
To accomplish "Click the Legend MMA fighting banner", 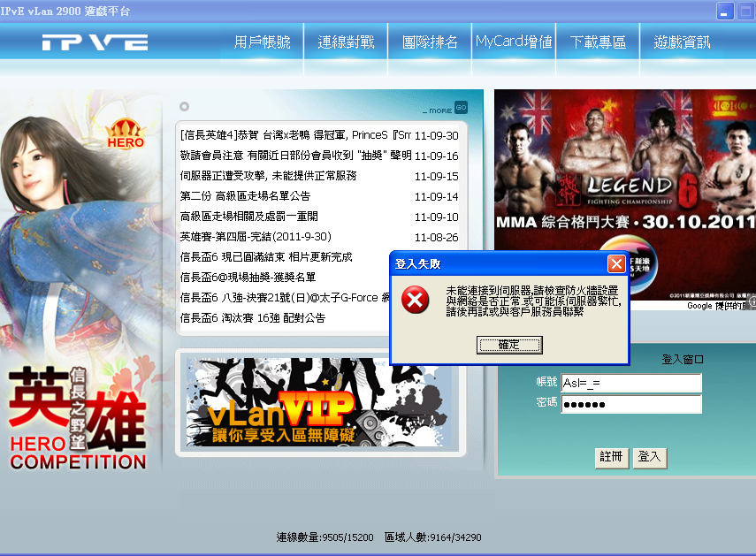I will point(625,193).
